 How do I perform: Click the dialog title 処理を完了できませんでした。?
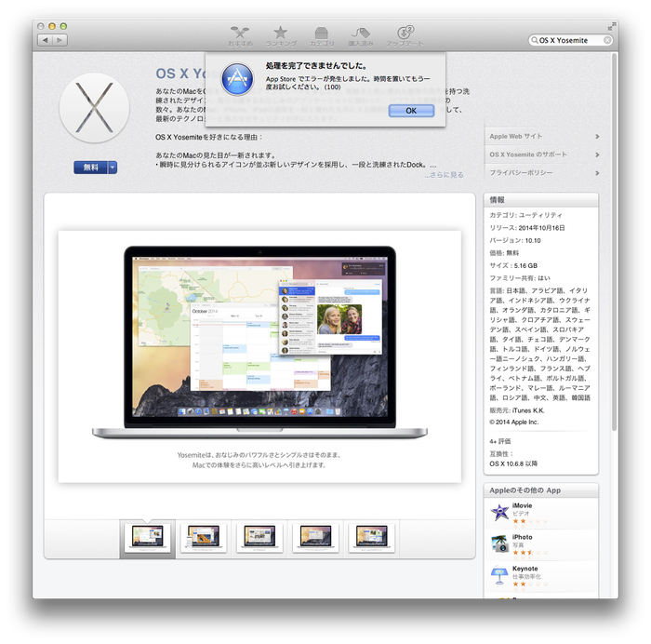316,66
